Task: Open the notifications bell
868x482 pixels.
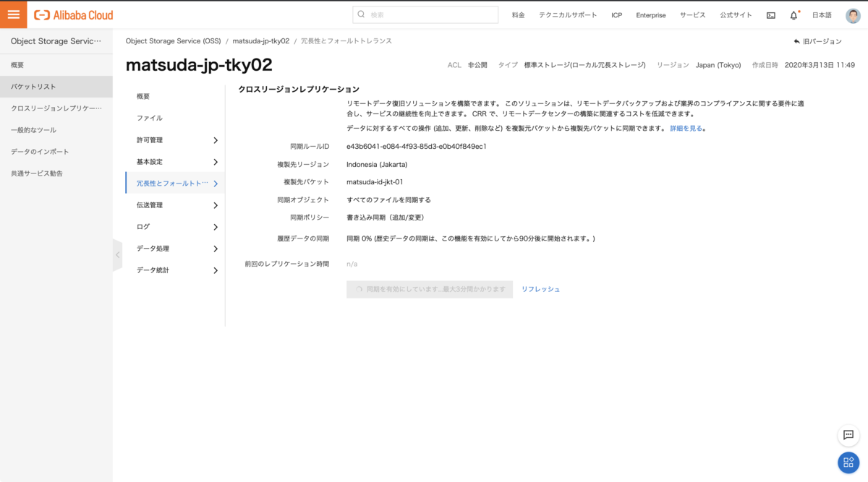Action: (793, 15)
